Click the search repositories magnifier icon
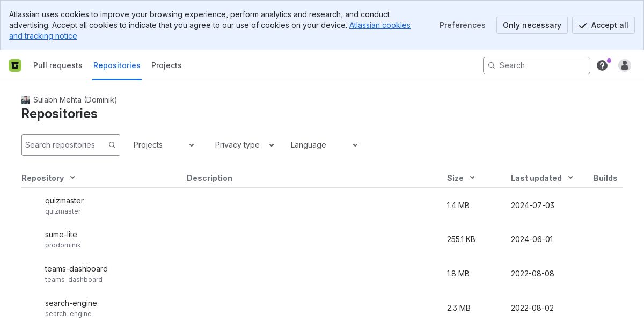 click(112, 145)
